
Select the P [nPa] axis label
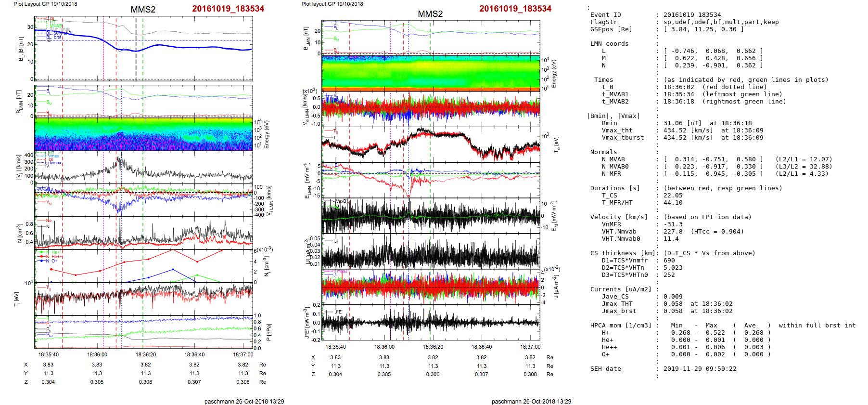(x=268, y=332)
